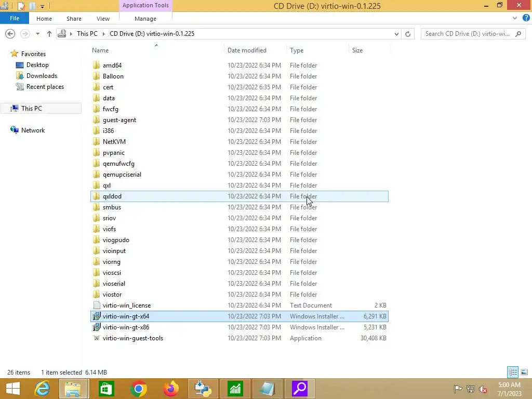Click the muted speaker tray icon
The width and height of the screenshot is (532, 399).
(483, 389)
